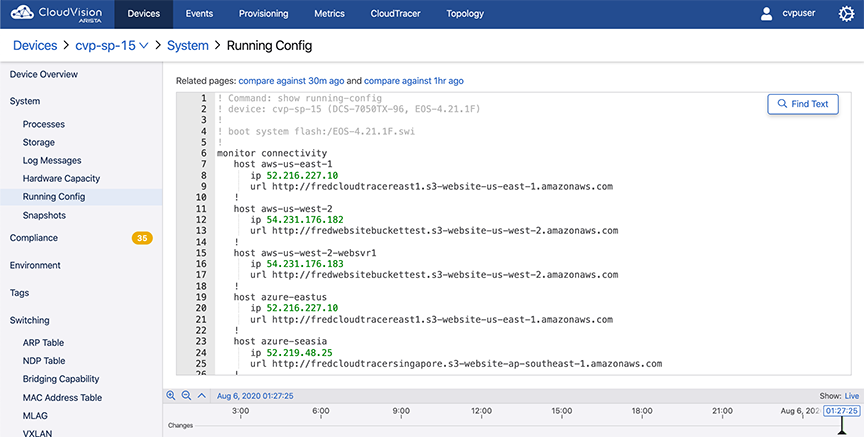Viewport: 864px width, 437px height.
Task: Open Processes in the sidebar
Action: 44,125
